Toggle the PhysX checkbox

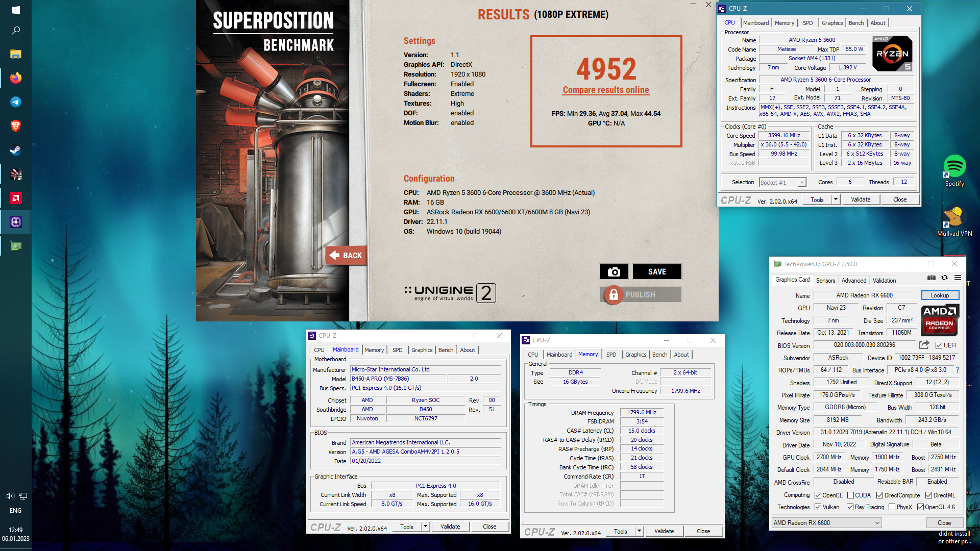coord(892,507)
